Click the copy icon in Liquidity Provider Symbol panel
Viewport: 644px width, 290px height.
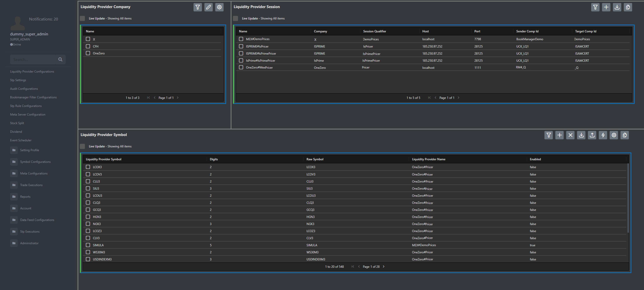tap(625, 135)
